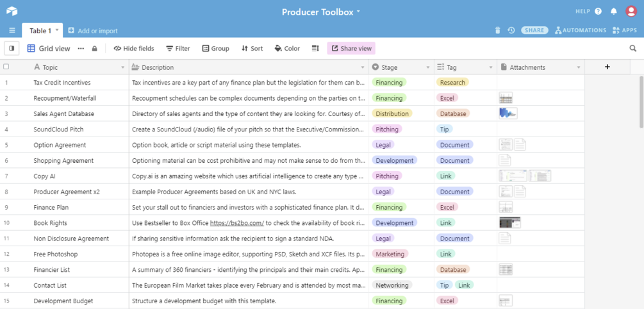Switch to Grid view selector
The width and height of the screenshot is (644, 309).
pyautogui.click(x=49, y=49)
